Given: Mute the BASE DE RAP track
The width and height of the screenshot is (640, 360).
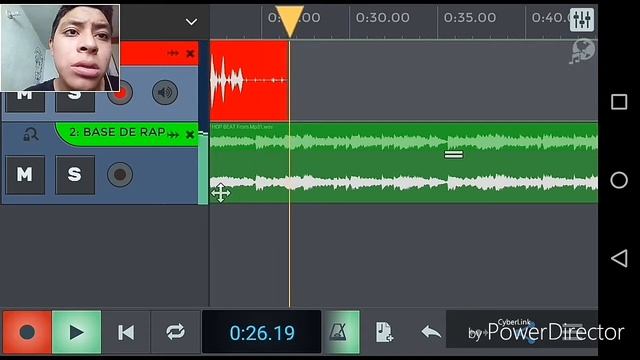Looking at the screenshot, I should [25, 175].
